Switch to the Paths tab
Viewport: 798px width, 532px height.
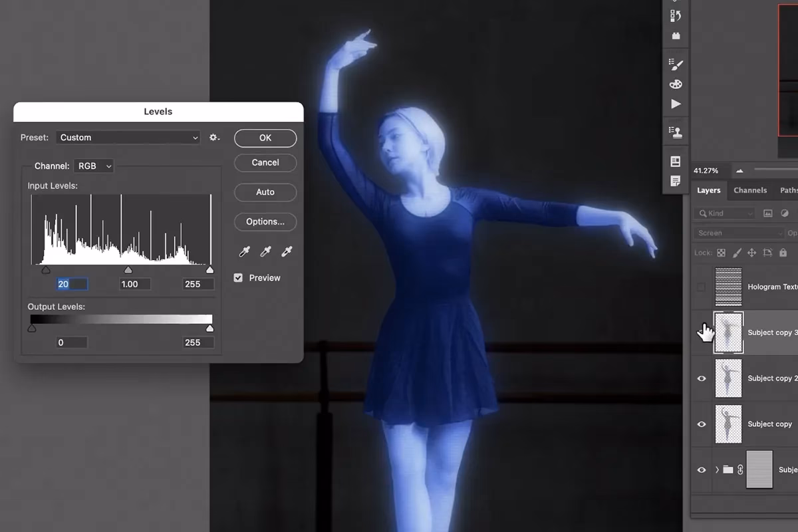click(x=789, y=190)
